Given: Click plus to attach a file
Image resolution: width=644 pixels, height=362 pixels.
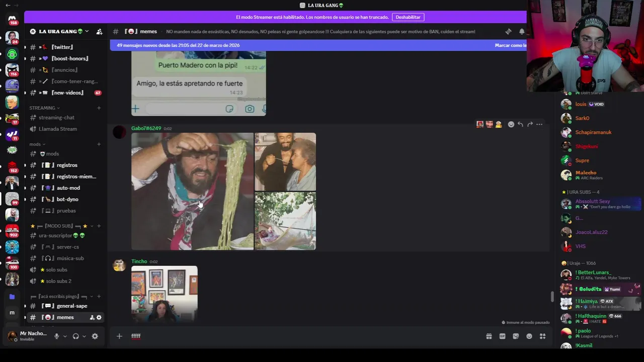Looking at the screenshot, I should point(119,336).
